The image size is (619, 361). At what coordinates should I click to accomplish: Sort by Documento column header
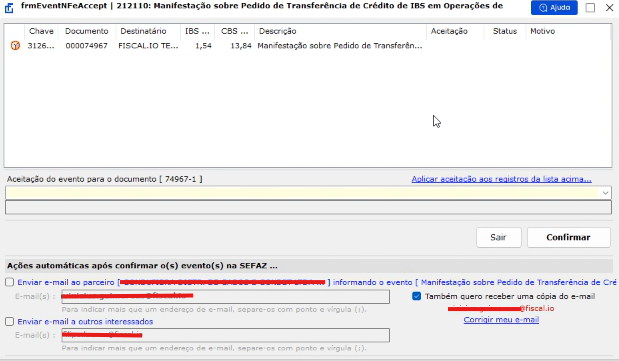pos(86,31)
